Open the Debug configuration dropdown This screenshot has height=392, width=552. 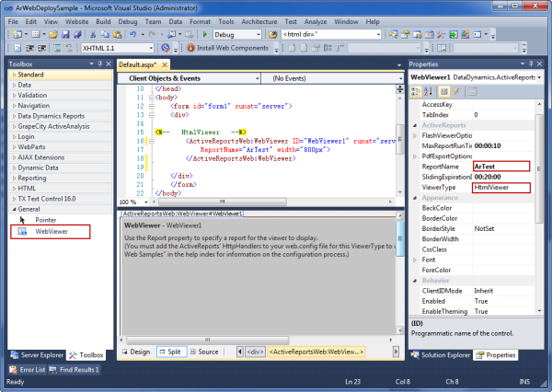pyautogui.click(x=259, y=35)
